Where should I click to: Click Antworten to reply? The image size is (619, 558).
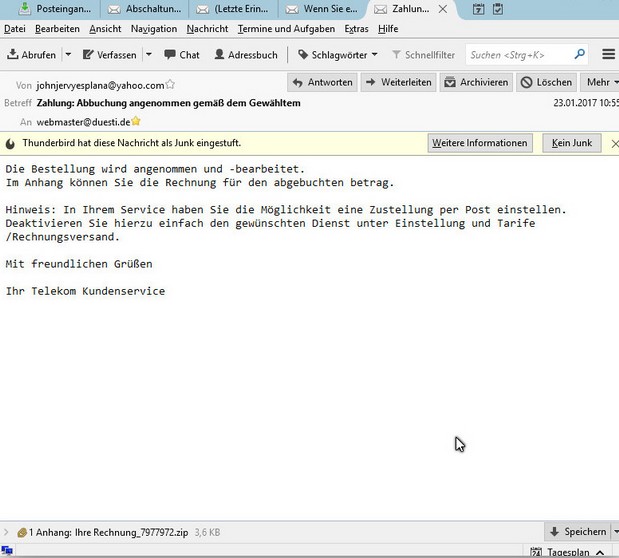323,82
